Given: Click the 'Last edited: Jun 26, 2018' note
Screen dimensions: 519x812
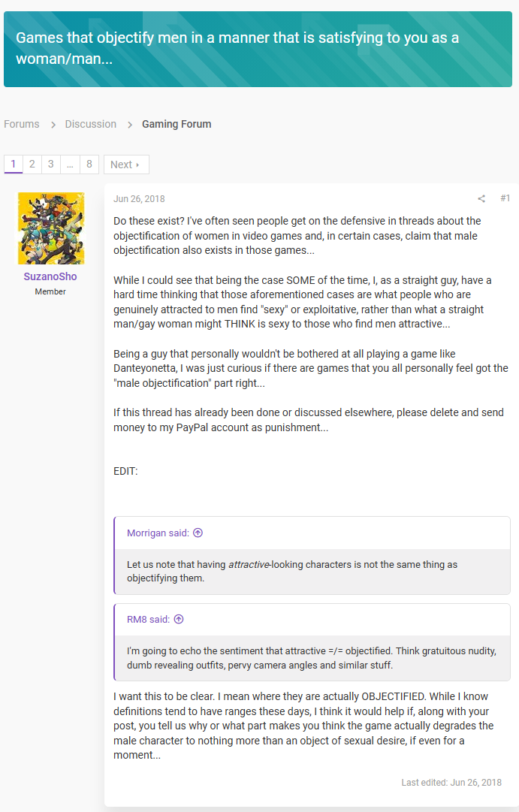Looking at the screenshot, I should 451,783.
